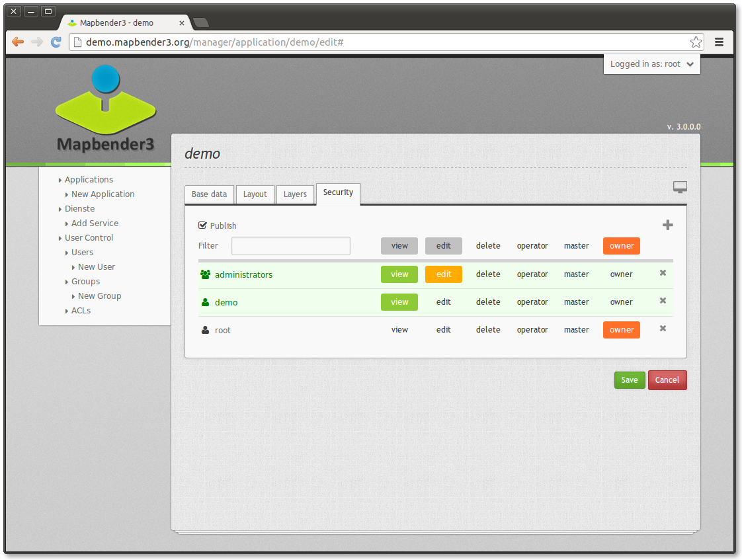Viewport: 742px width, 560px height.
Task: Enable owner permission for administrators
Action: 622,274
